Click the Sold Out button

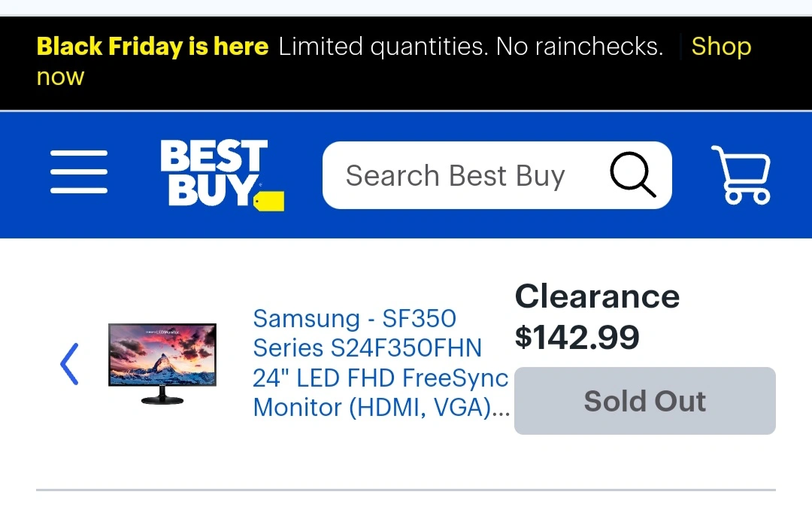(644, 401)
